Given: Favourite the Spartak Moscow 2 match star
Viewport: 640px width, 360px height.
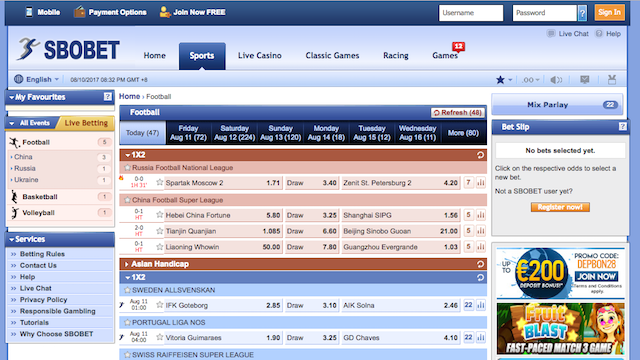Looking at the screenshot, I should point(160,182).
